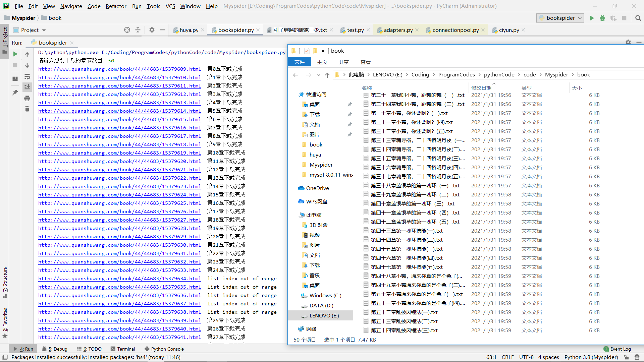Viewport: 644px width, 362px height.
Task: Select DATA (D:) drive in Explorer
Action: coord(321,306)
